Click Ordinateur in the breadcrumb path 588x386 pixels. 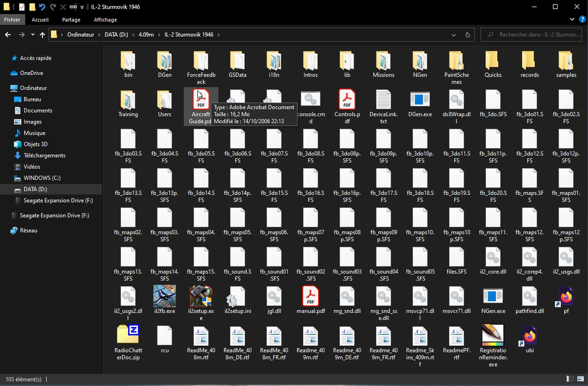pos(81,35)
